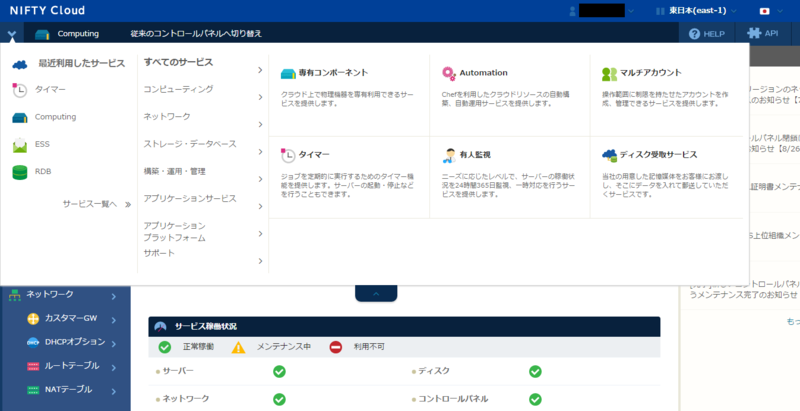Screen dimensions: 800x411
Task: Expand the コンピューティング category chevron
Action: coord(260,97)
